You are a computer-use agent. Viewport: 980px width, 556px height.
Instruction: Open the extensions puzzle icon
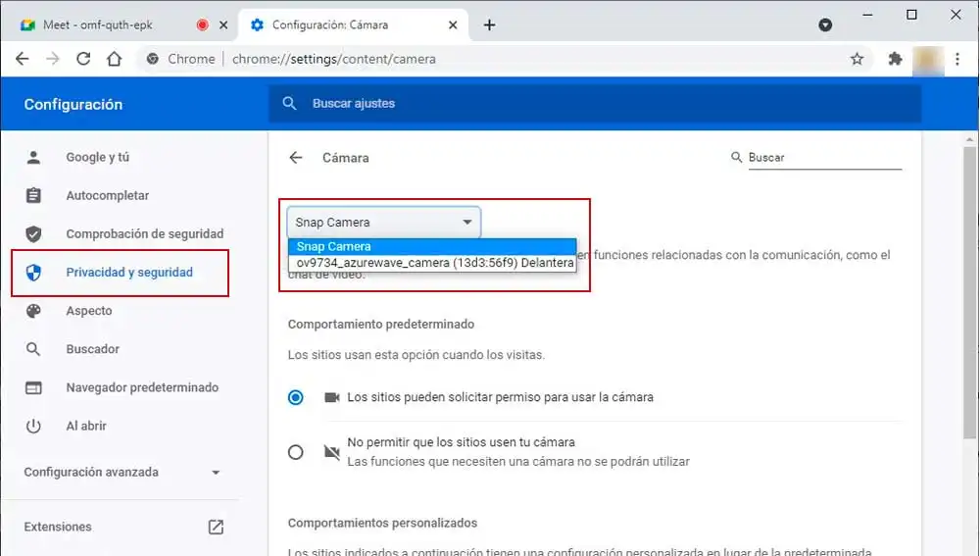(895, 59)
